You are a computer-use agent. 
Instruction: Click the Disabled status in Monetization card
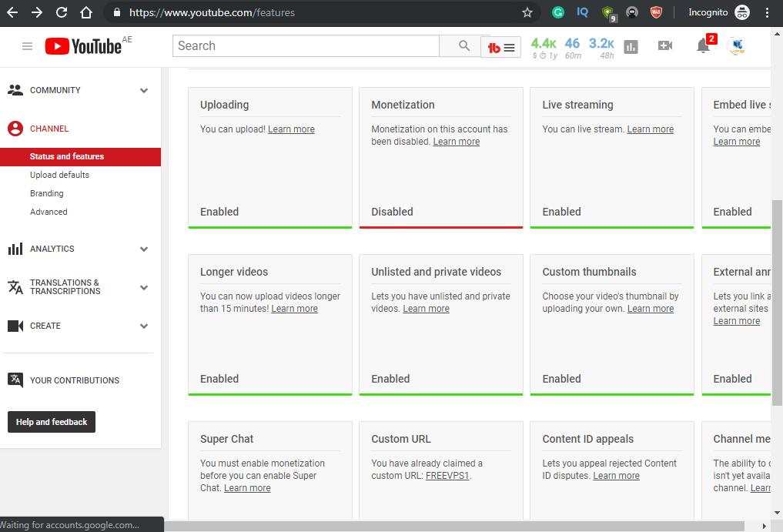[x=392, y=212]
